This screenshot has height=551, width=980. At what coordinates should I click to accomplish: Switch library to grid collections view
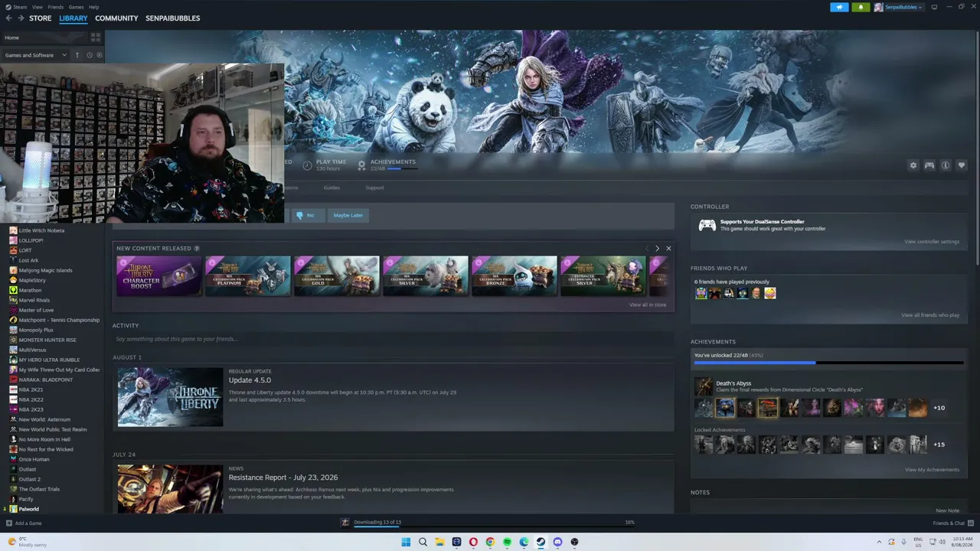[x=96, y=37]
